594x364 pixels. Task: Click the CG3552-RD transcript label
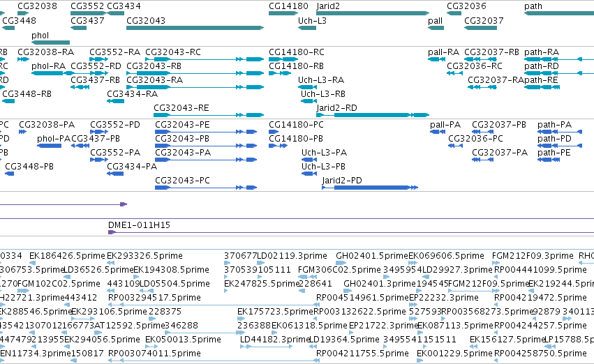coord(96,66)
